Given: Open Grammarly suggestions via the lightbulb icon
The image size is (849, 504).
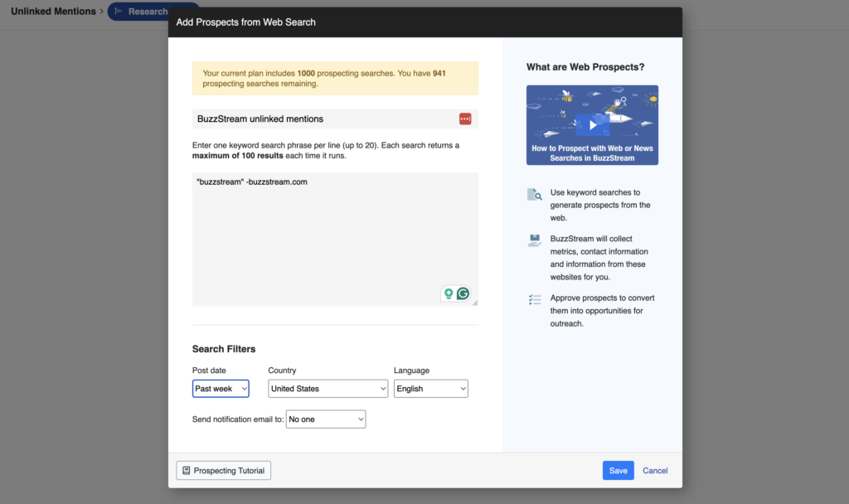Looking at the screenshot, I should tap(448, 293).
